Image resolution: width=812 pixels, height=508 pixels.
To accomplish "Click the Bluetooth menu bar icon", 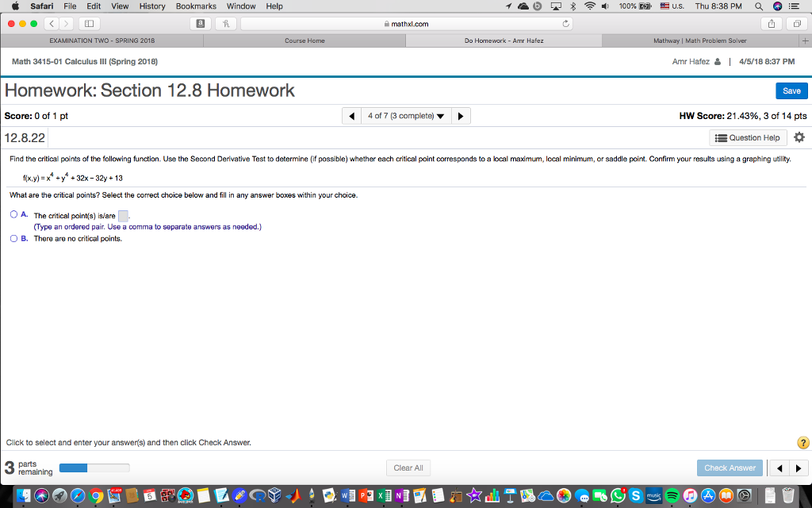I will [573, 6].
